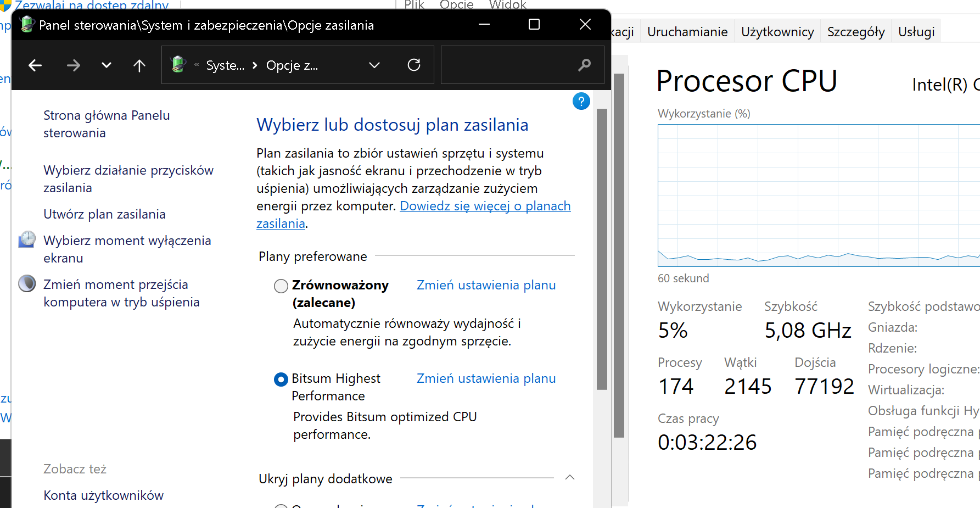Minimize the Opcje zasilania window

tap(484, 24)
